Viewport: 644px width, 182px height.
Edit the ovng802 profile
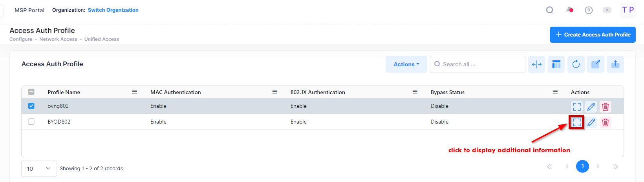(x=591, y=107)
